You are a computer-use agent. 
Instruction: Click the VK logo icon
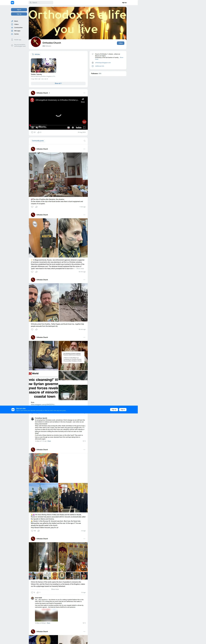(x=13, y=2)
